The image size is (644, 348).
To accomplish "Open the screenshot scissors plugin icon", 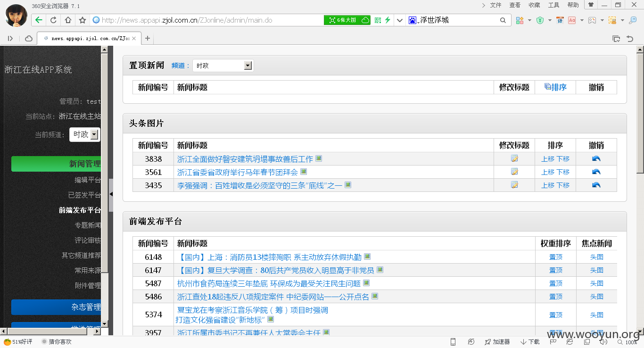I will coord(612,20).
